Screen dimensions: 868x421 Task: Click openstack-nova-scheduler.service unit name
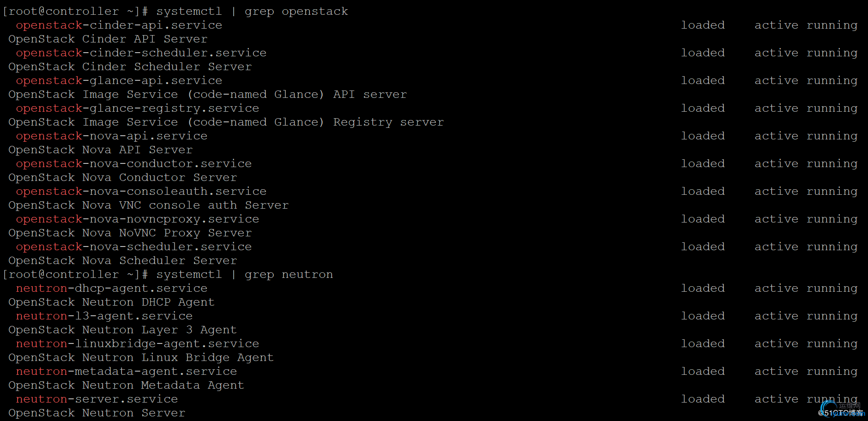134,247
